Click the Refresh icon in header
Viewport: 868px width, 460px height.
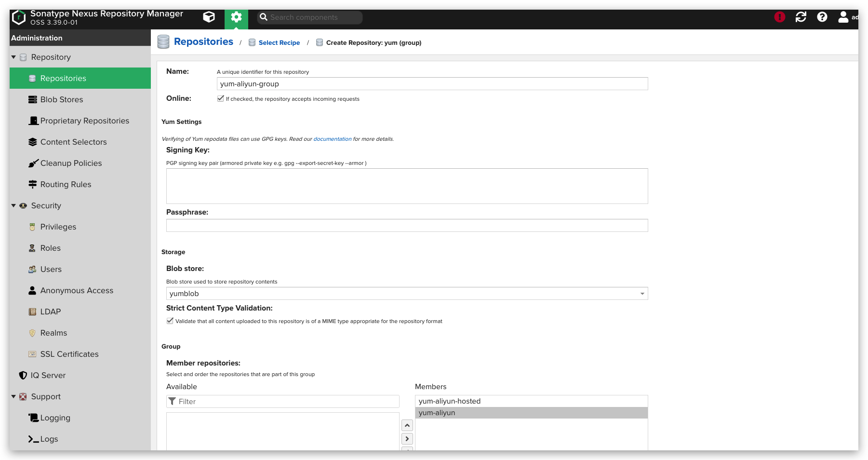(801, 17)
